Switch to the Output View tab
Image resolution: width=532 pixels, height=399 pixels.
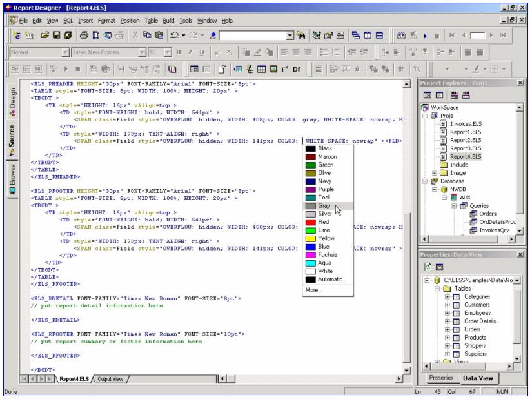click(x=110, y=379)
